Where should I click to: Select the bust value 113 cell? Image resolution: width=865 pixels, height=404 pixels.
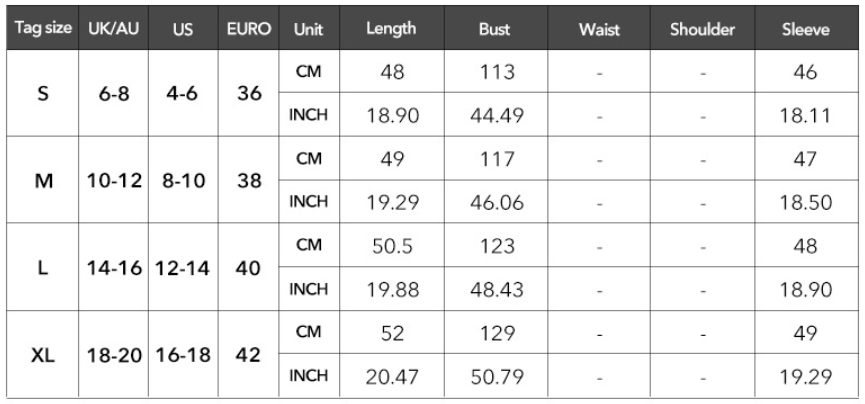tap(496, 71)
